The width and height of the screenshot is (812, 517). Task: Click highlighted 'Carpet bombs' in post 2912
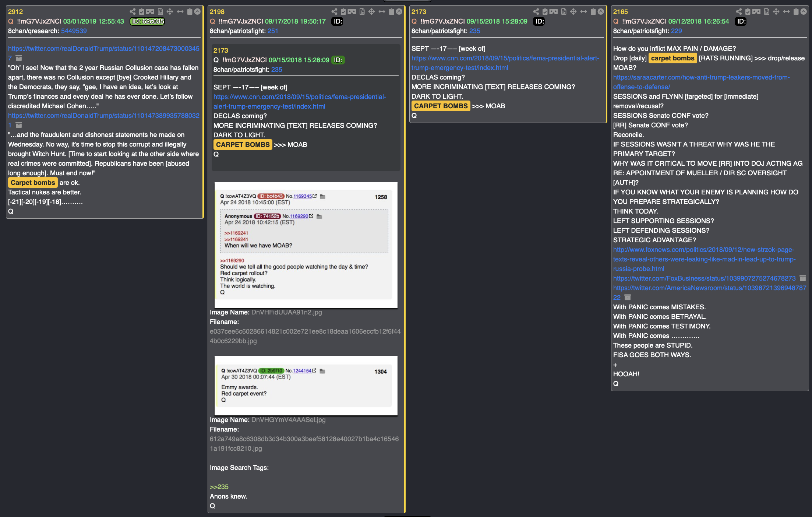33,183
